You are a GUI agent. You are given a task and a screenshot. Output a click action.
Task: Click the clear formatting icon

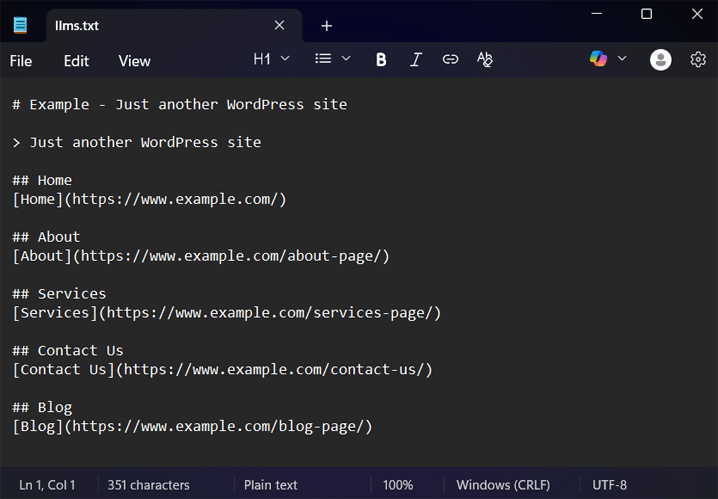pos(485,60)
